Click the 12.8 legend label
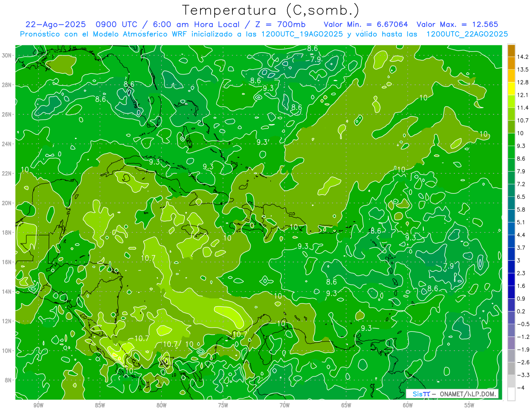 [523, 82]
